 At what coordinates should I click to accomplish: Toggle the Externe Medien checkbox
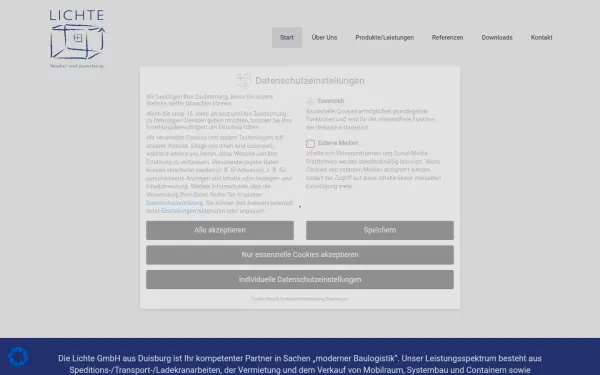tap(310, 143)
